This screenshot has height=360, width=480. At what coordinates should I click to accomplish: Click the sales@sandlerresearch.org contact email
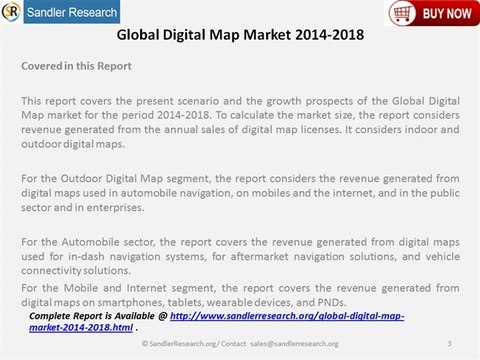click(x=294, y=344)
